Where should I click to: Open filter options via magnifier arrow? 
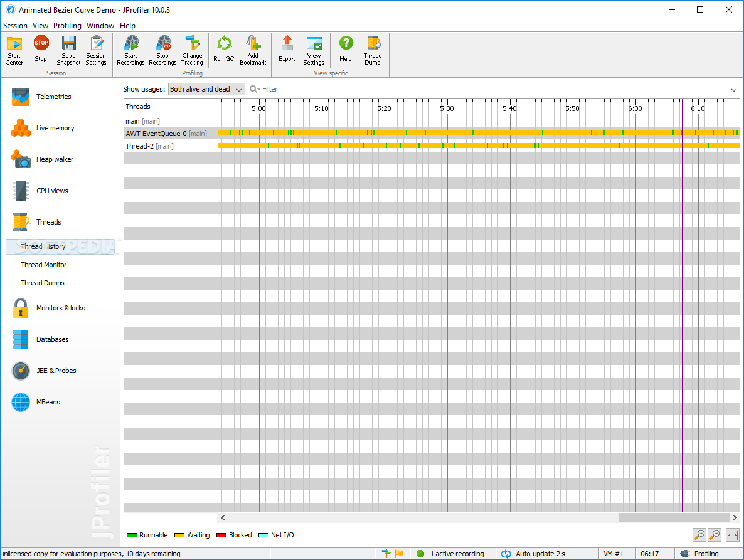[x=255, y=89]
